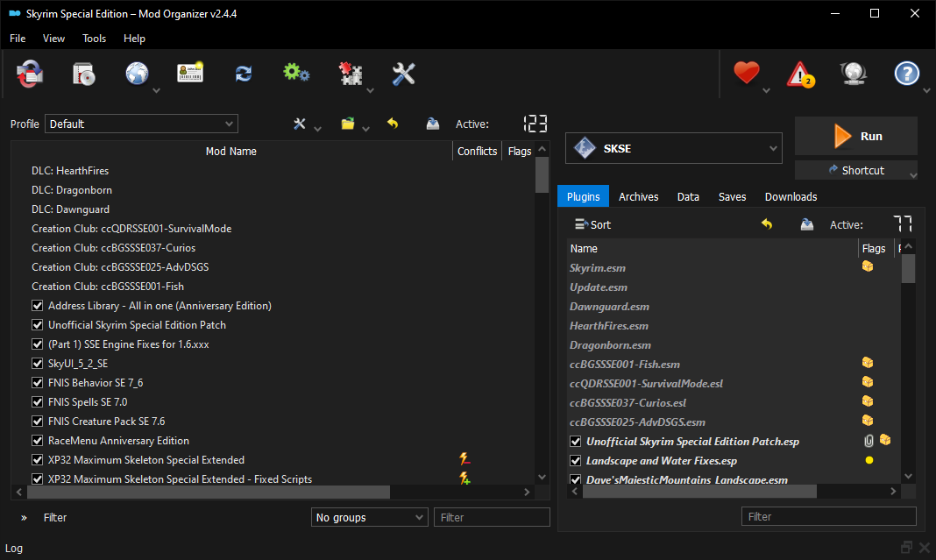Image resolution: width=936 pixels, height=560 pixels.
Task: Open Settings wrench and screwdriver icon
Action: coord(403,74)
